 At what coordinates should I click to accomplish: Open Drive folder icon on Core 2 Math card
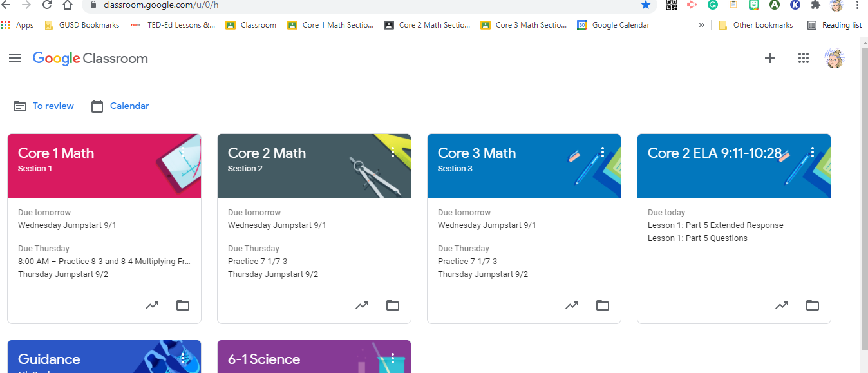[x=393, y=305]
